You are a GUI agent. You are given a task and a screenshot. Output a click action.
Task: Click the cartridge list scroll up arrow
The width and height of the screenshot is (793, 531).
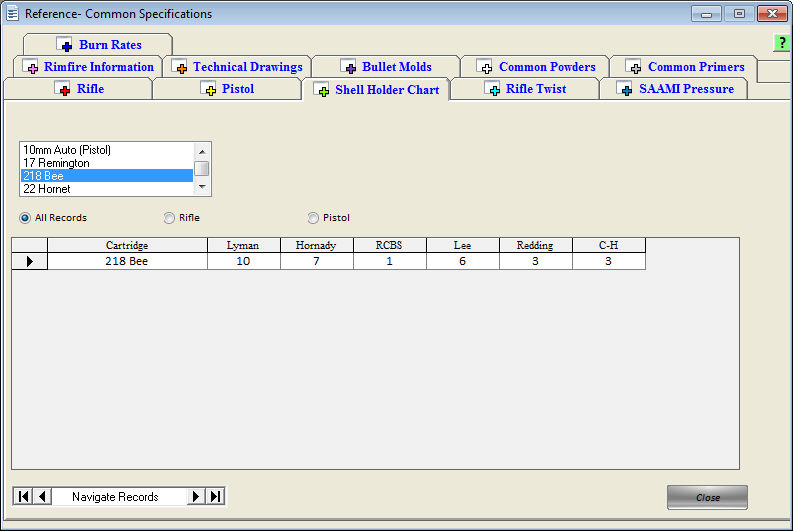(x=202, y=151)
